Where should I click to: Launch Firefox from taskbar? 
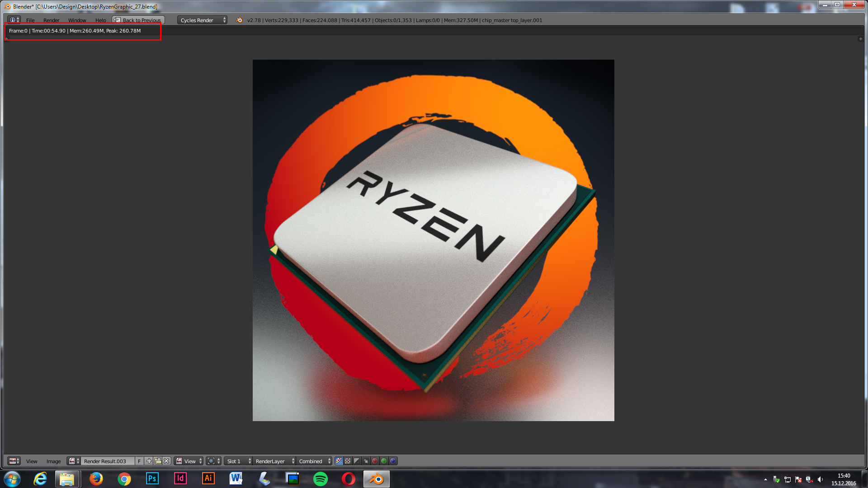pos(96,479)
